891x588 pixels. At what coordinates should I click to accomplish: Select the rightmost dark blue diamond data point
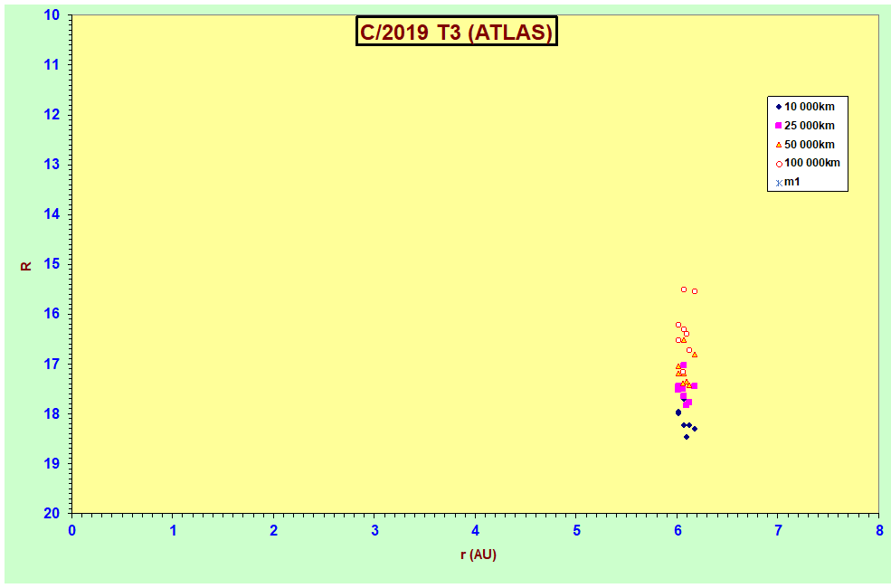click(695, 429)
